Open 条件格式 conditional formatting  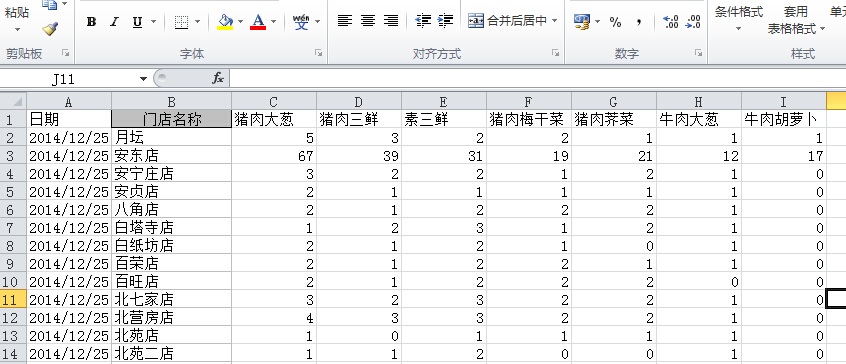coord(739,19)
